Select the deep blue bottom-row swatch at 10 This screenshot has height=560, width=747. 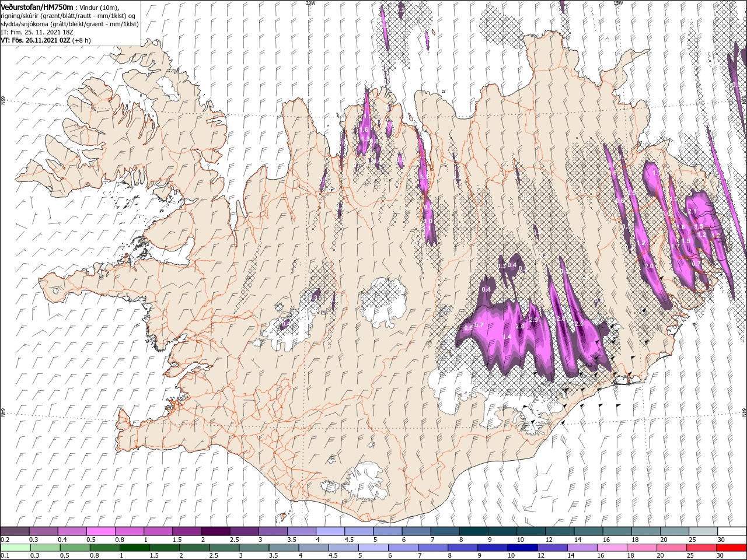(x=522, y=548)
